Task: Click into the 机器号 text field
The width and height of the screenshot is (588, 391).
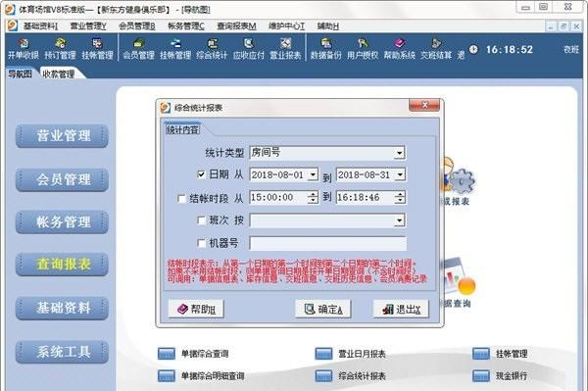Action: [x=327, y=243]
